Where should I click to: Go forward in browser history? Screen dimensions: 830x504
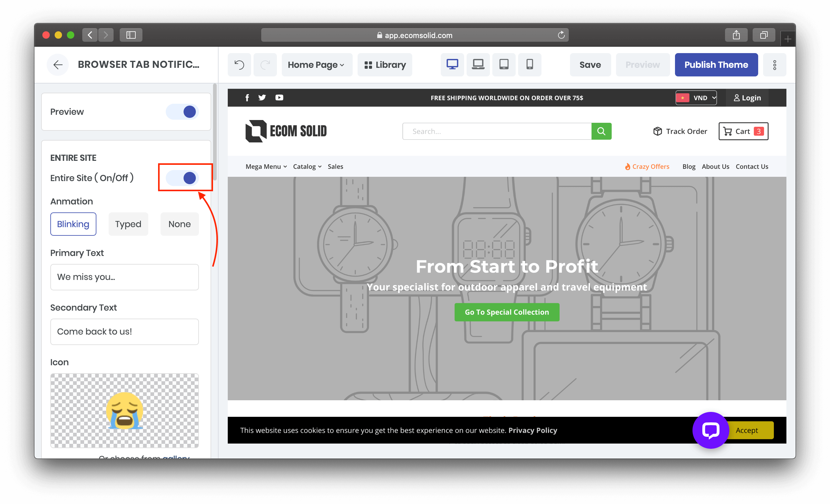click(x=106, y=35)
